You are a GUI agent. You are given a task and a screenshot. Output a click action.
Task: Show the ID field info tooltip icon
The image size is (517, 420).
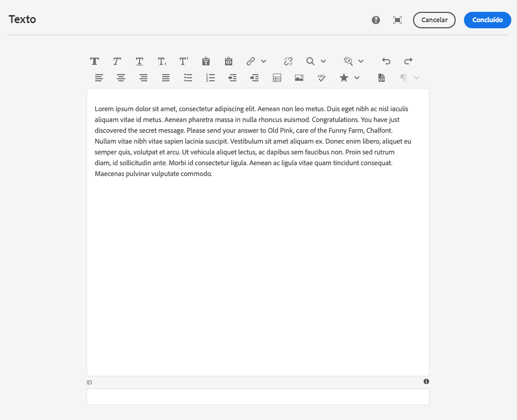click(x=426, y=381)
